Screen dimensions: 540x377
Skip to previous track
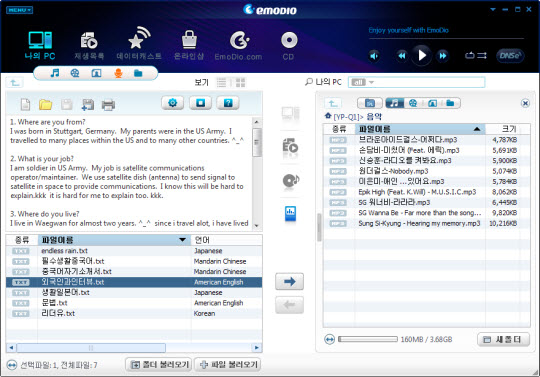click(x=402, y=55)
